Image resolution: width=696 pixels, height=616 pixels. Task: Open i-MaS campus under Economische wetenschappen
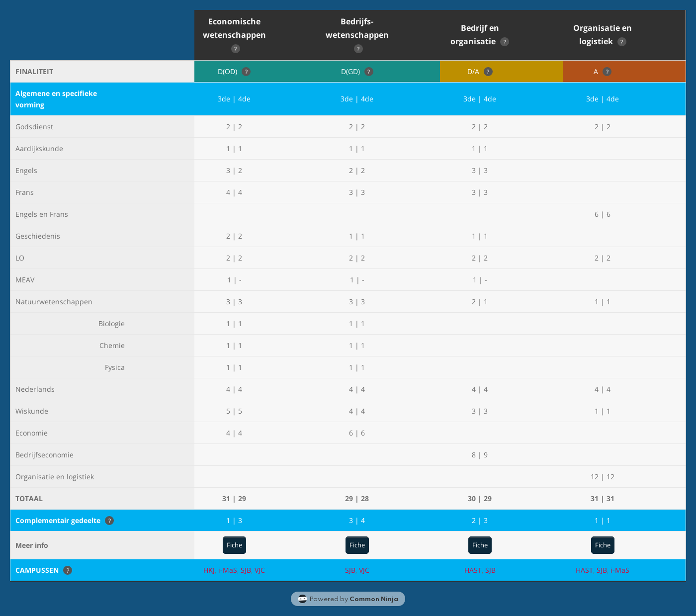(x=228, y=570)
